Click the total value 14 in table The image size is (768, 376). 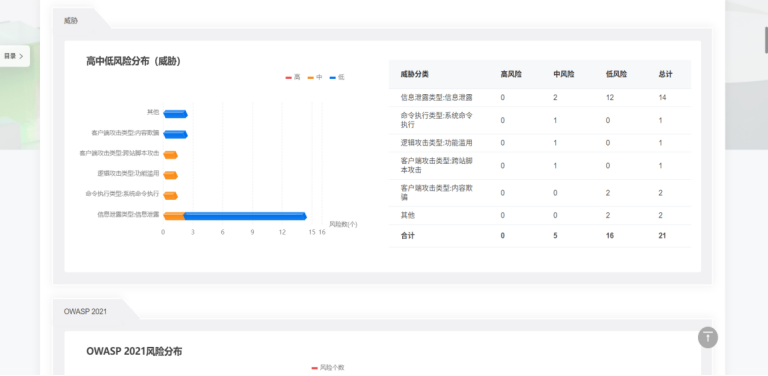click(x=663, y=97)
